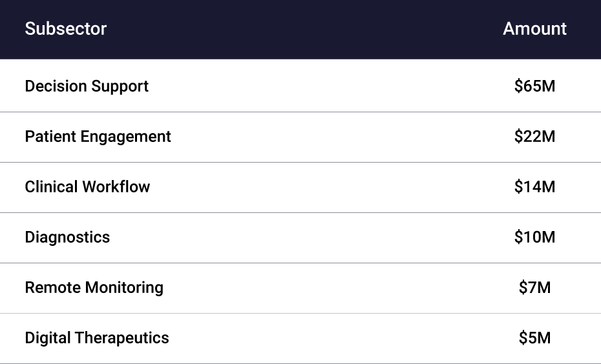Click the word "Workflow" in the third row
The width and height of the screenshot is (601, 364).
click(x=116, y=187)
